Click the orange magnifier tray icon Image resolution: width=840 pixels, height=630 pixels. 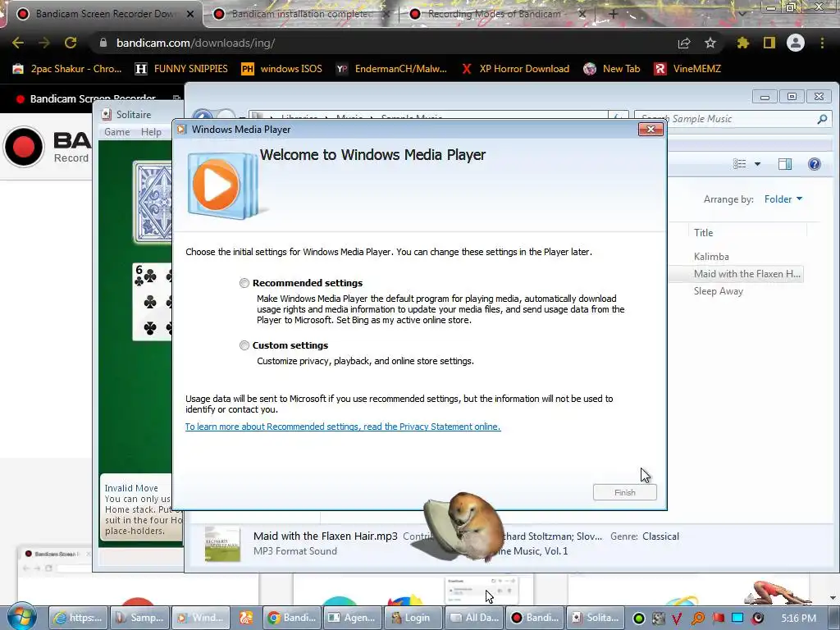pos(697,619)
